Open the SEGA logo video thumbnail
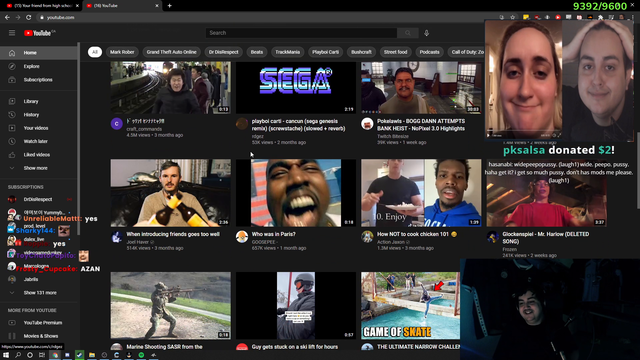640x360 pixels. tap(296, 87)
